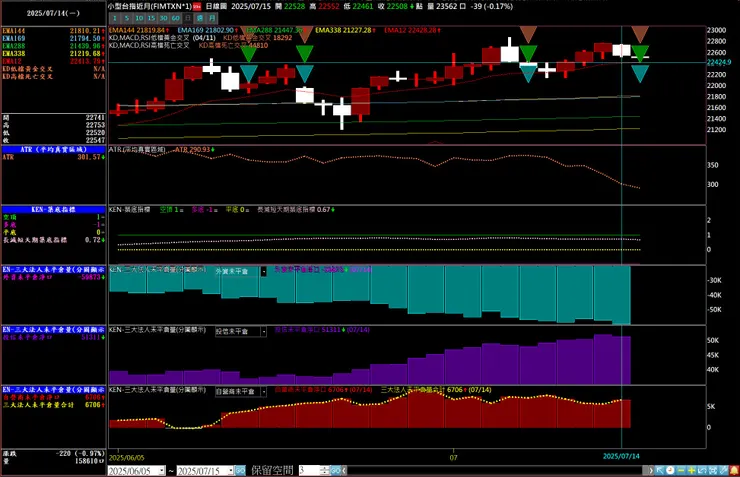Click the EMA169 21802.90 legend label
Screen dimensions: 740x477
pos(207,30)
